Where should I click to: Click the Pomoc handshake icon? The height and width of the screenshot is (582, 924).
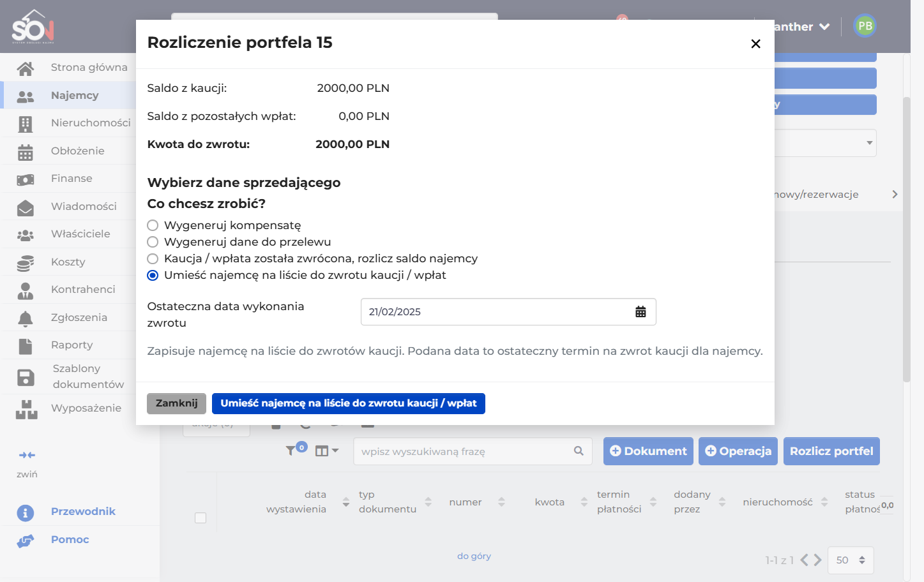(25, 541)
